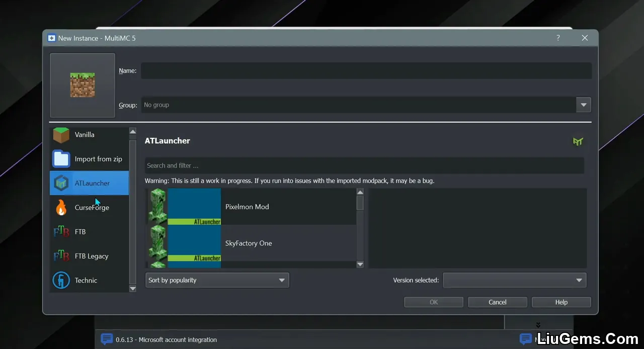Click the Cancel button
Image resolution: width=644 pixels, height=349 pixels.
498,302
